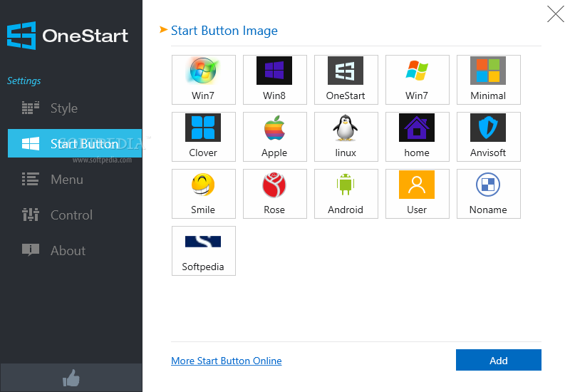Select the Win7 orb start button image
This screenshot has height=392, width=570.
(x=204, y=80)
